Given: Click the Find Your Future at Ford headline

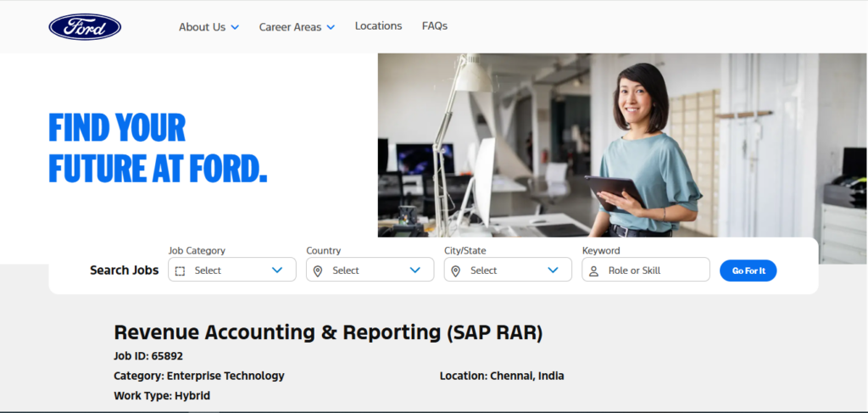Looking at the screenshot, I should tap(159, 148).
